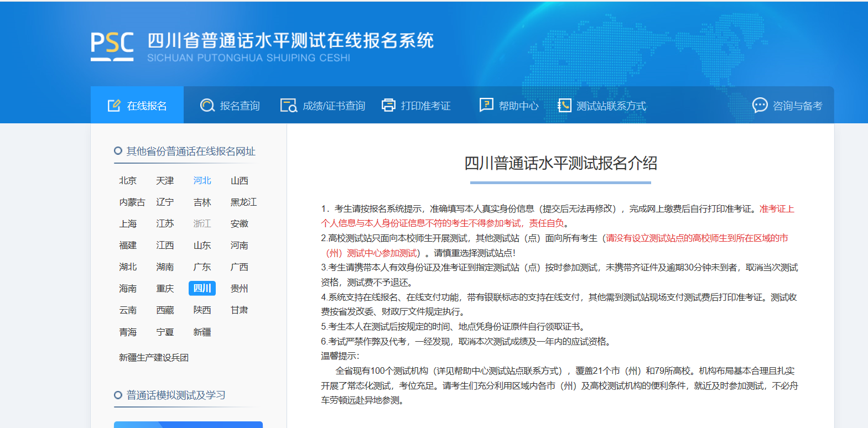The width and height of the screenshot is (868, 428).
Task: Click the blue banner below 普通话模拟测试及学习
Action: pyautogui.click(x=188, y=425)
